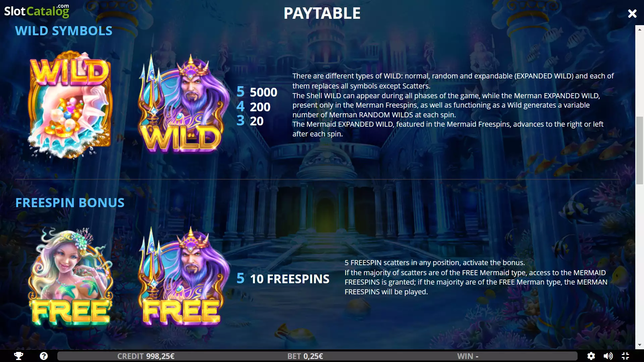Click the Merman FREE scatter symbol

click(x=184, y=277)
